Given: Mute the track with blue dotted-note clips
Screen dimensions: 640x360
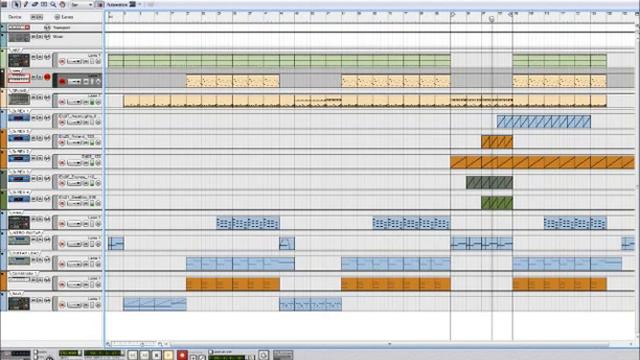Looking at the screenshot, I should tap(34, 219).
